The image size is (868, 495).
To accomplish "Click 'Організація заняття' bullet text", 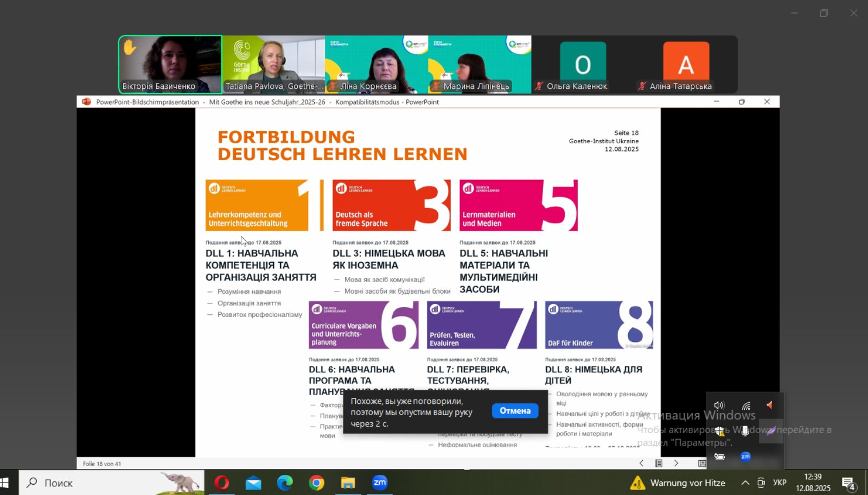I will click(249, 303).
